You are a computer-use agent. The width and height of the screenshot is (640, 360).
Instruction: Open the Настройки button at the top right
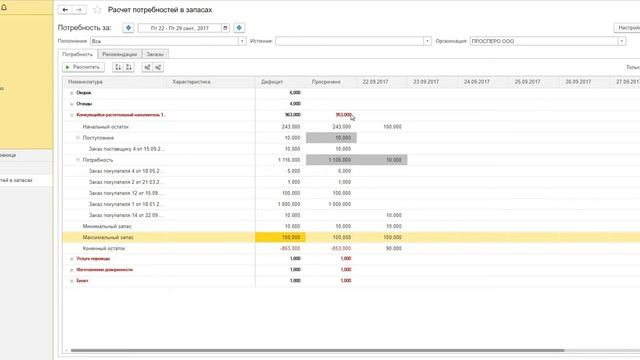pyautogui.click(x=627, y=28)
